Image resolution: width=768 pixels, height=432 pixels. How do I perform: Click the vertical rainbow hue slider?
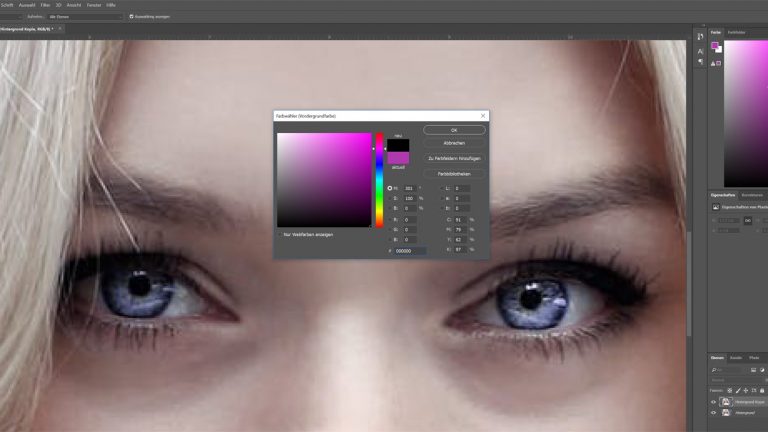tap(379, 180)
